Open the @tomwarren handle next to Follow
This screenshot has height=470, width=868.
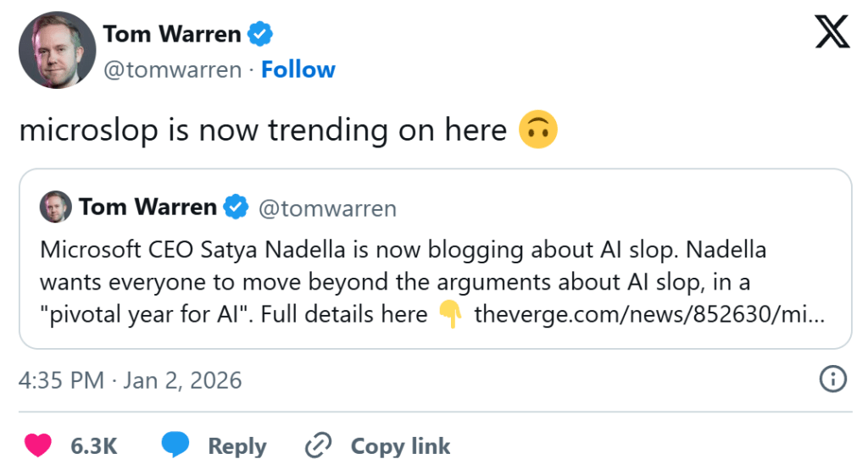point(172,69)
